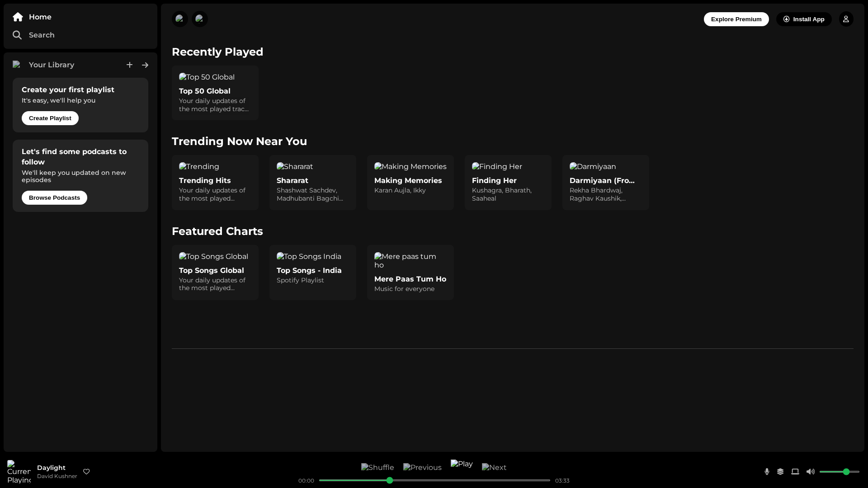Click the Browse Podcasts button
This screenshot has width=868, height=488.
click(54, 197)
